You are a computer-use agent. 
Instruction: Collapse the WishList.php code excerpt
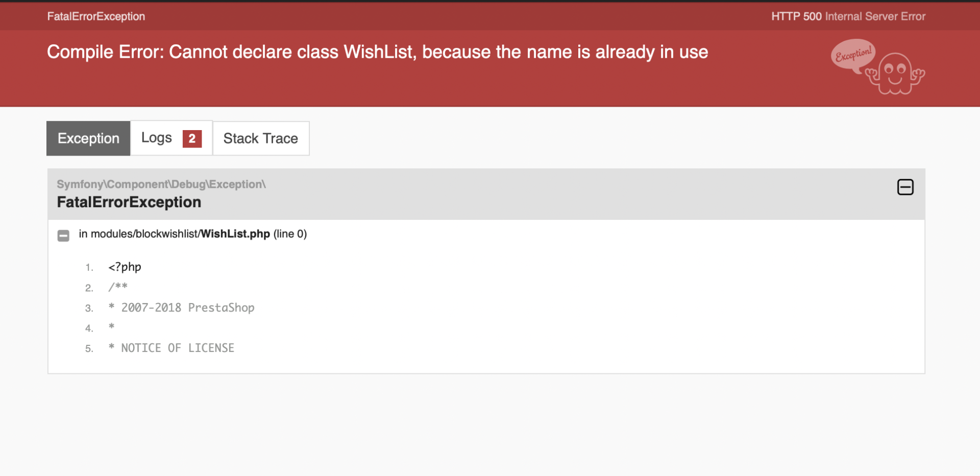[63, 235]
